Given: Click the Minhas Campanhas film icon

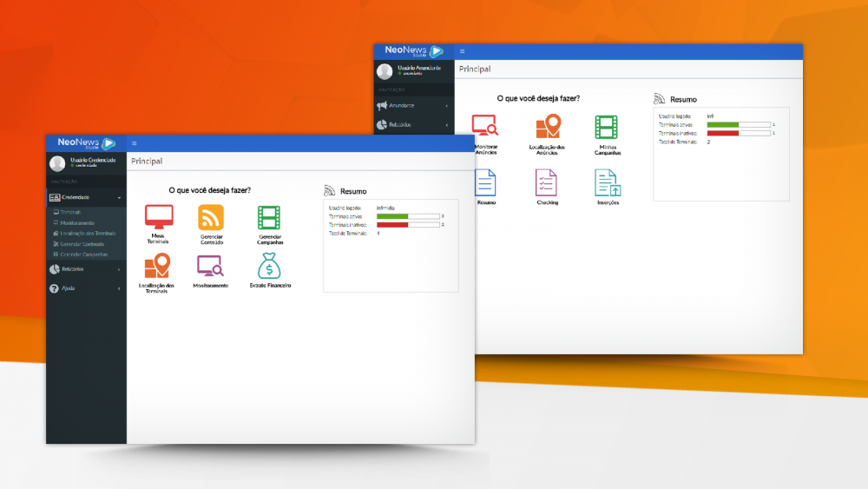Looking at the screenshot, I should (x=607, y=127).
